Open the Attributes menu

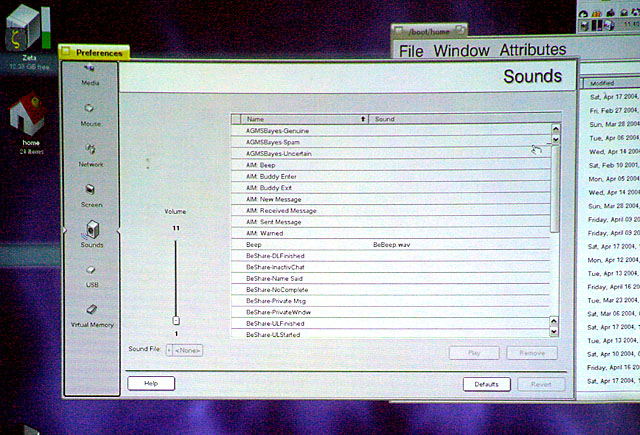pos(532,50)
